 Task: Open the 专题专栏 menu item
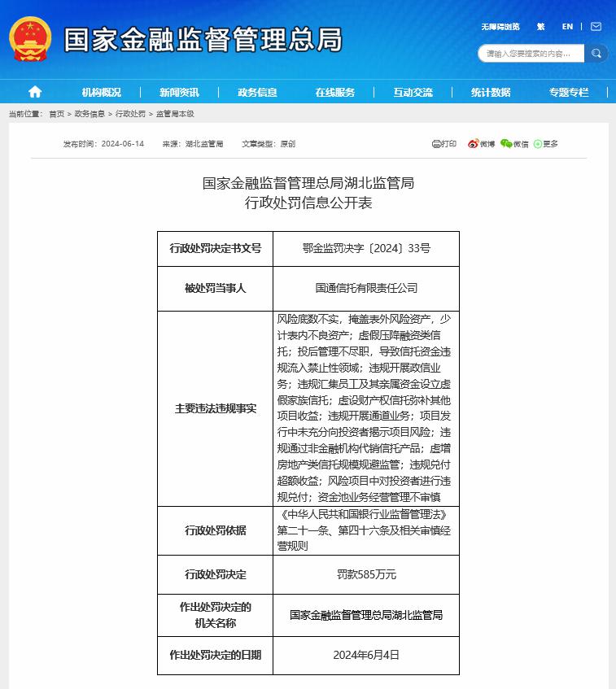click(x=569, y=92)
